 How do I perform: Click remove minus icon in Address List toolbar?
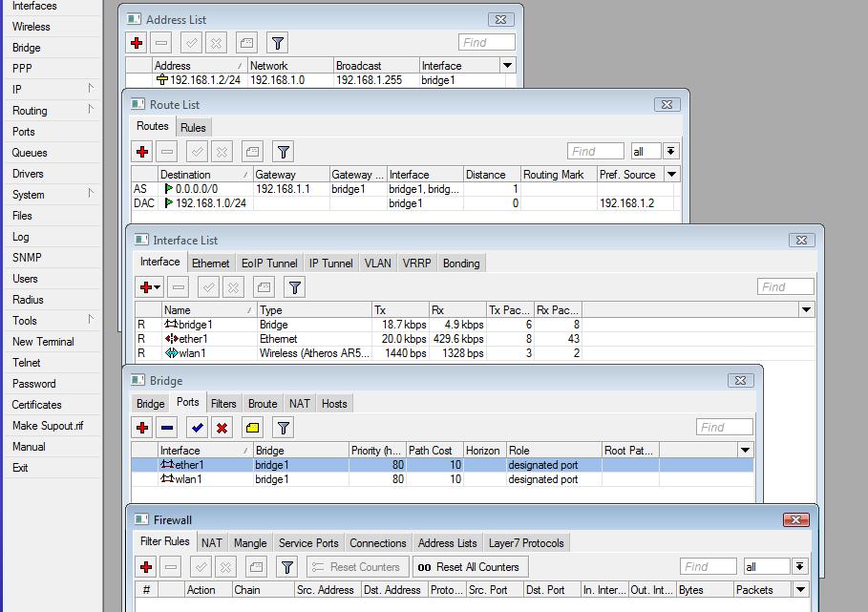coord(161,43)
